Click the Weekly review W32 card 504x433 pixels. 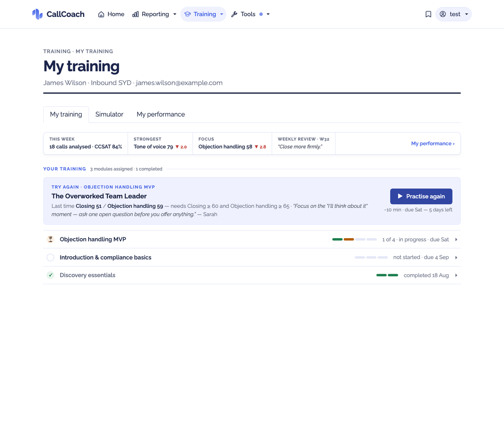click(304, 144)
